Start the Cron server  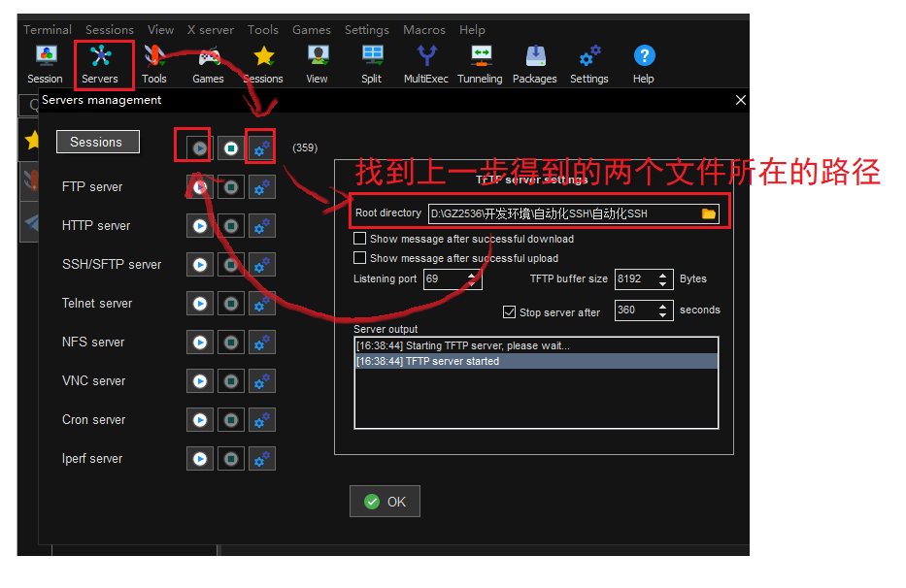tap(200, 420)
